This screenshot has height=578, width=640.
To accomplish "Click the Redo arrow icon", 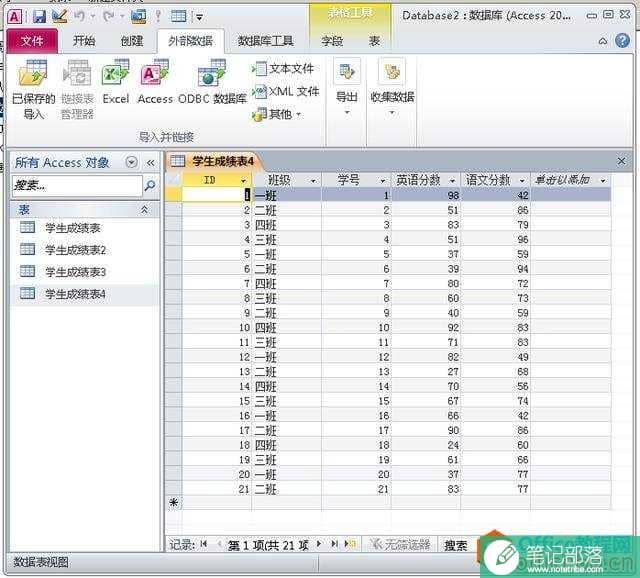I will [109, 16].
